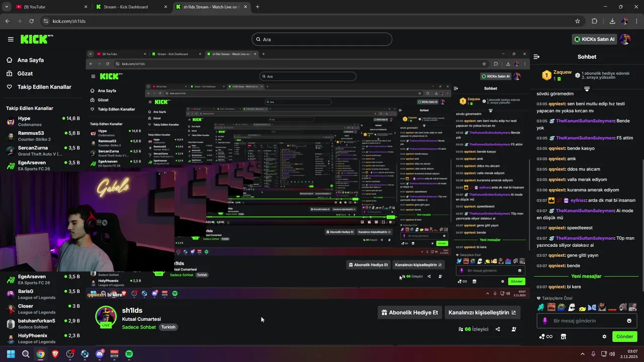Click Yeni mesajlar divider in chat
Image resolution: width=644 pixels, height=362 pixels.
coord(586,276)
